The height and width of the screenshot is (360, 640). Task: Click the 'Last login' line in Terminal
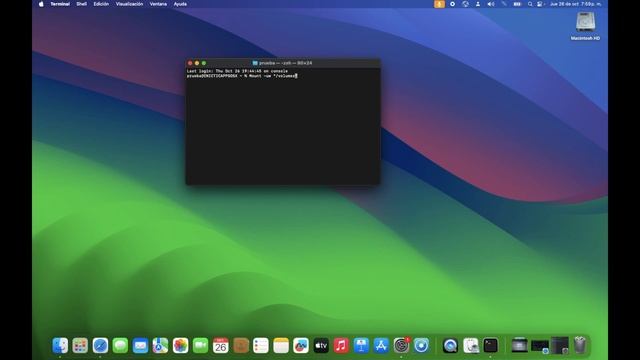[x=237, y=71]
